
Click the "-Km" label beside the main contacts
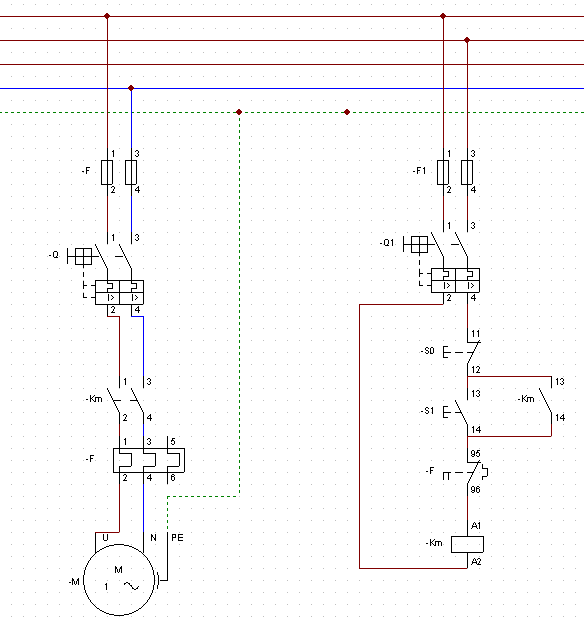(94, 399)
